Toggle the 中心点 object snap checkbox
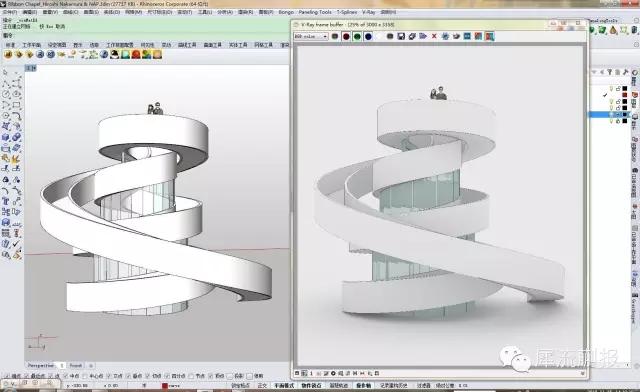Viewport: 640px width, 392px height. [85, 376]
